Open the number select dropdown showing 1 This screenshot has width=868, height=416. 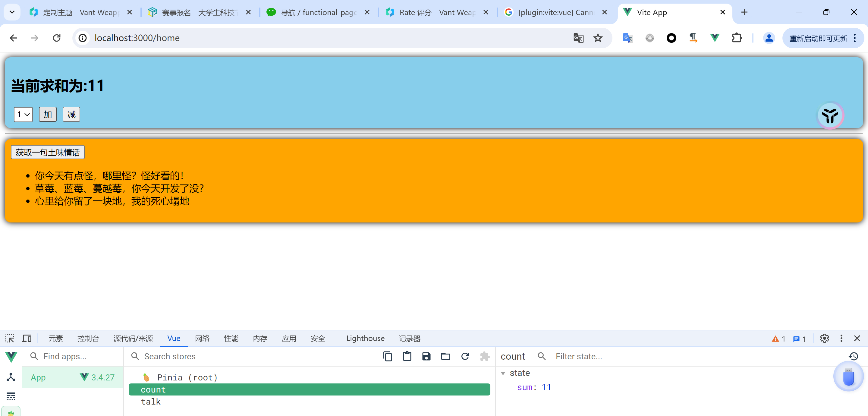pos(23,115)
